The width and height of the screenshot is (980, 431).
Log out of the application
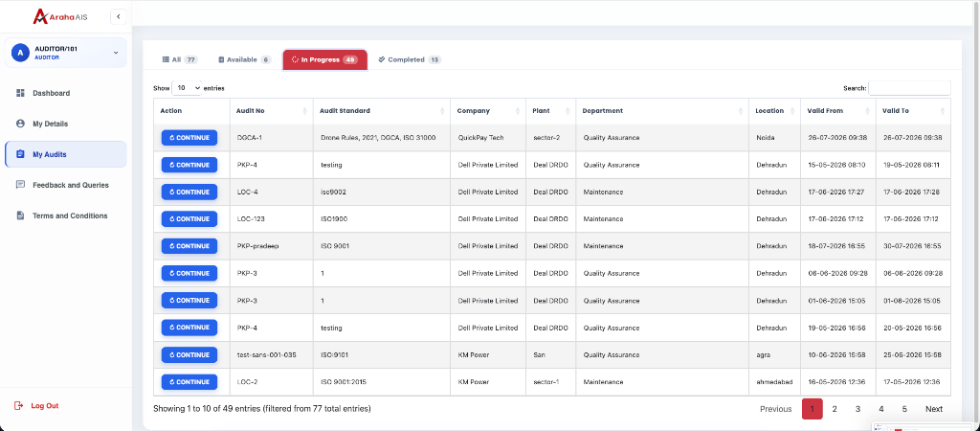37,406
